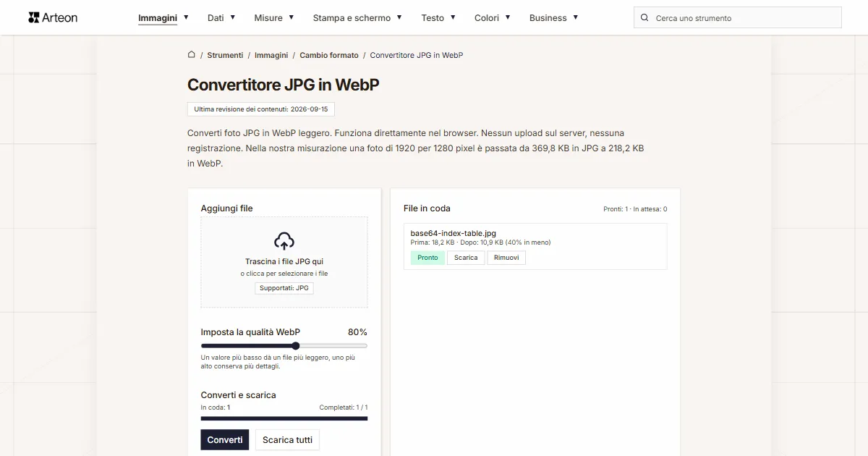The height and width of the screenshot is (456, 868).
Task: Click the Pronto status badge
Action: [x=427, y=258]
